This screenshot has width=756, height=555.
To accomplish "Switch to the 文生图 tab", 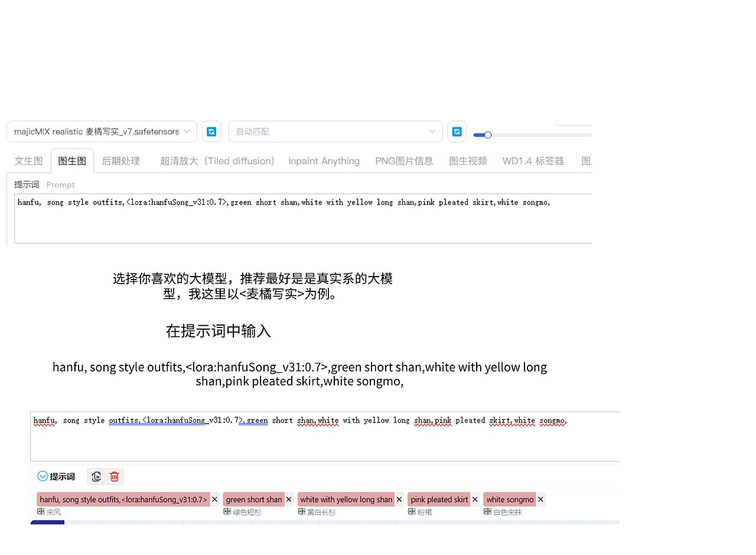I will point(28,161).
